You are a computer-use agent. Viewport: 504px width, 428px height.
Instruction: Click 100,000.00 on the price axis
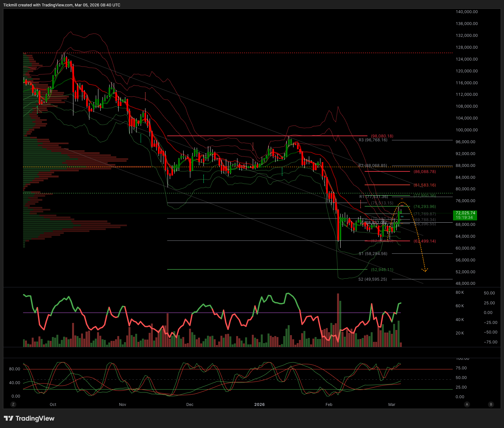point(467,130)
